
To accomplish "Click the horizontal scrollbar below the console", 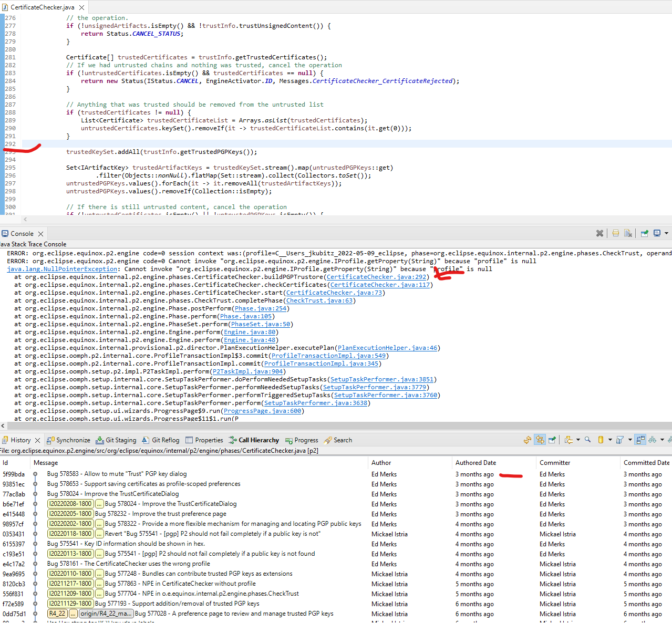I will click(x=336, y=425).
